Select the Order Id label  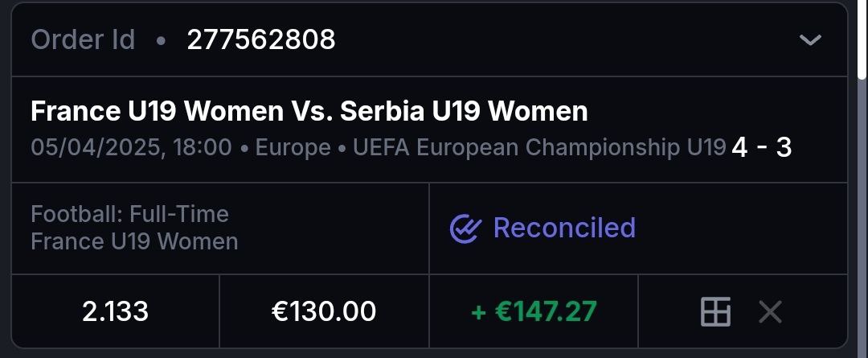83,39
